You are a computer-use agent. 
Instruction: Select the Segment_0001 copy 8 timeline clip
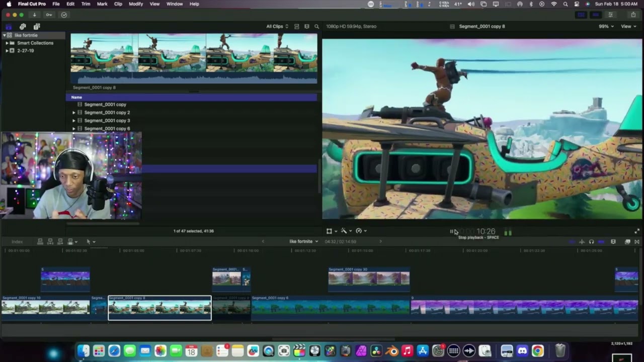[x=159, y=308]
